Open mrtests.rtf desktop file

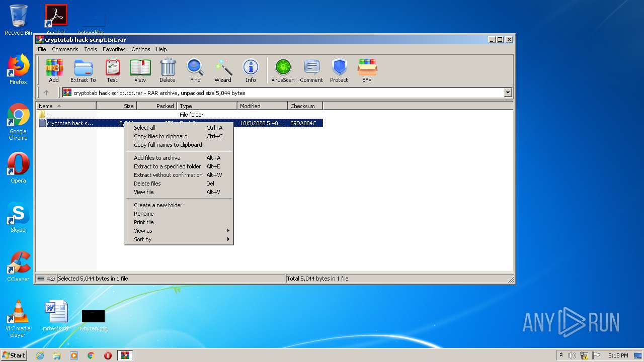pyautogui.click(x=56, y=316)
